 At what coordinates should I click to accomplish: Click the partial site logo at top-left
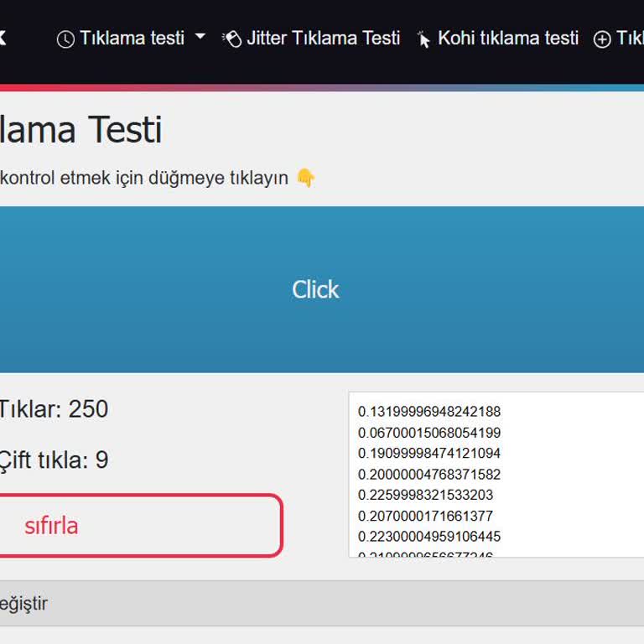pyautogui.click(x=3, y=38)
